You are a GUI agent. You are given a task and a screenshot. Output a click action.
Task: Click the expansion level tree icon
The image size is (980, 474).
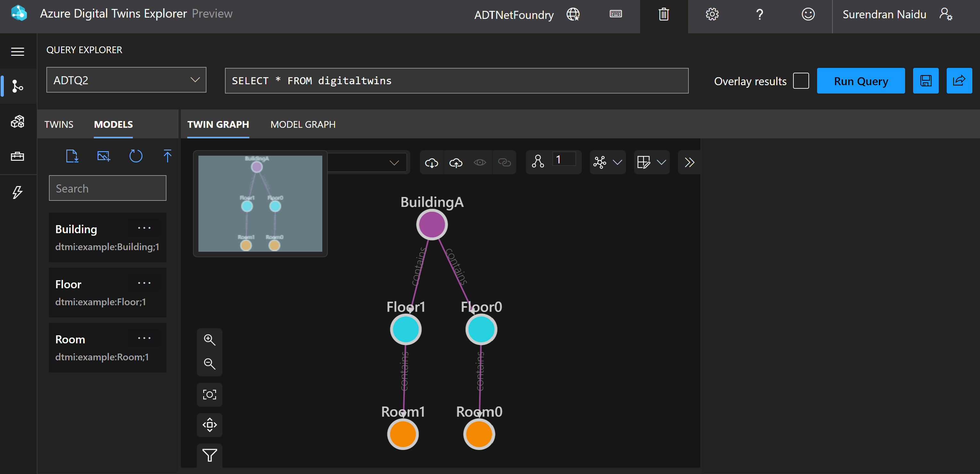(x=538, y=162)
